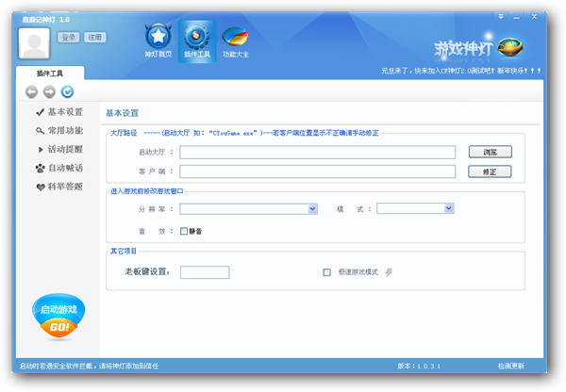566x392 pixels.
Task: Toggle the 静音 mute checkbox
Action: tap(184, 231)
